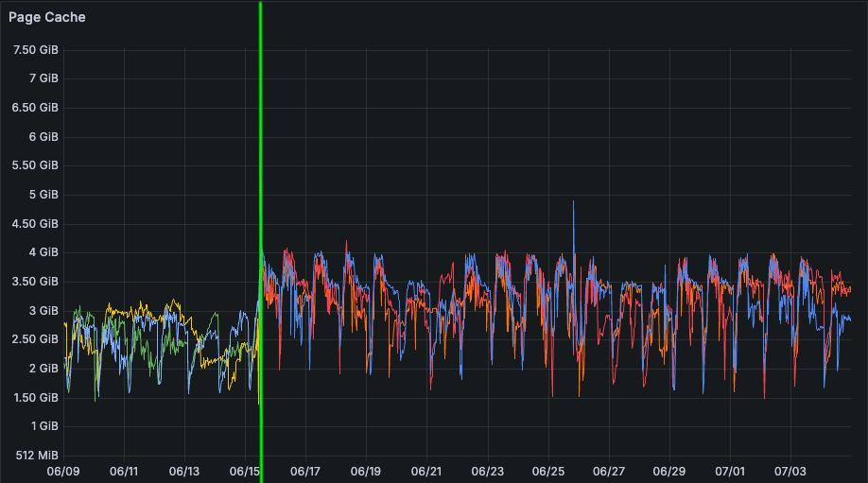Select the 6 GiB axis label
Screen dimensions: 868x483
coord(43,137)
